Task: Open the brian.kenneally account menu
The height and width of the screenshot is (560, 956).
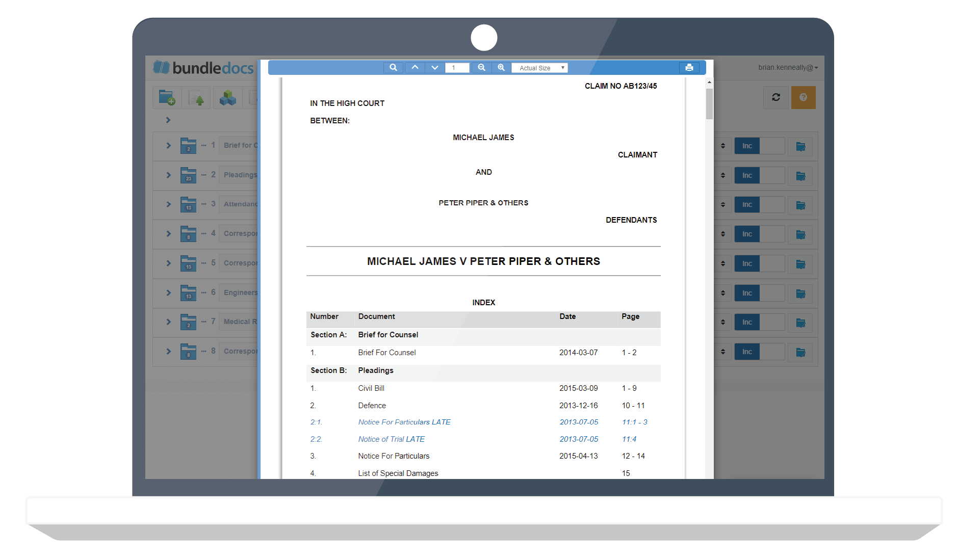Action: [788, 67]
